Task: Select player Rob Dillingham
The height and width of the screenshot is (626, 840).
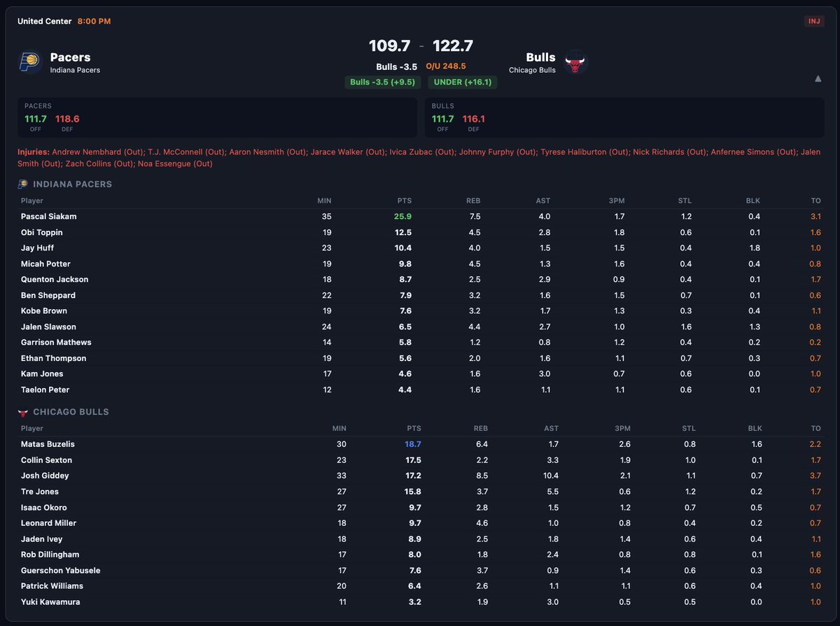Action: (x=50, y=555)
